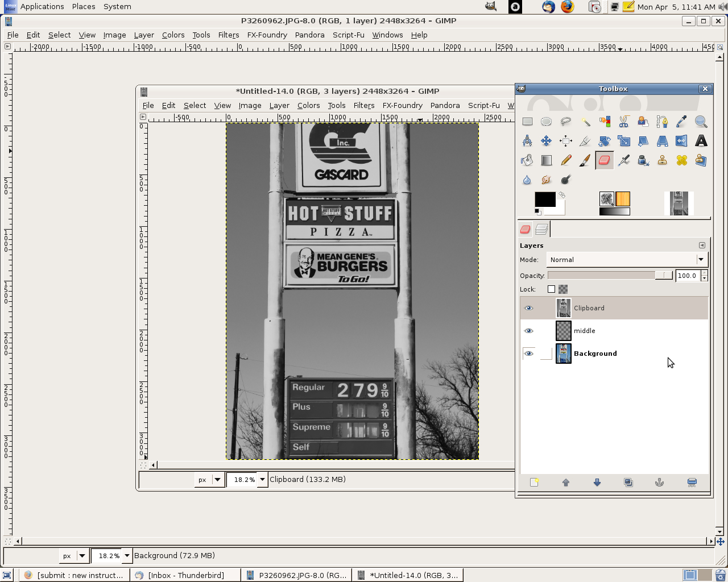728x582 pixels.
Task: Create a new layer with the Layers panel button
Action: (x=534, y=483)
